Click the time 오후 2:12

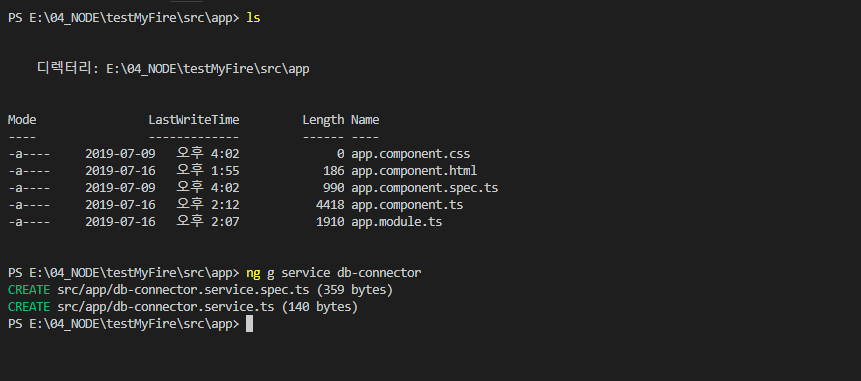[x=208, y=205]
